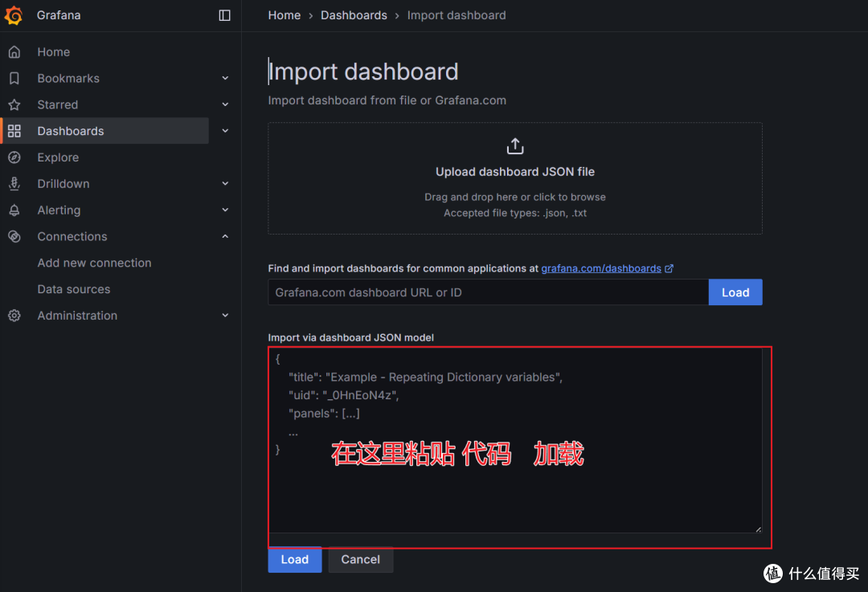This screenshot has height=592, width=868.
Task: Toggle the sidebar dock menu icon
Action: (x=225, y=15)
